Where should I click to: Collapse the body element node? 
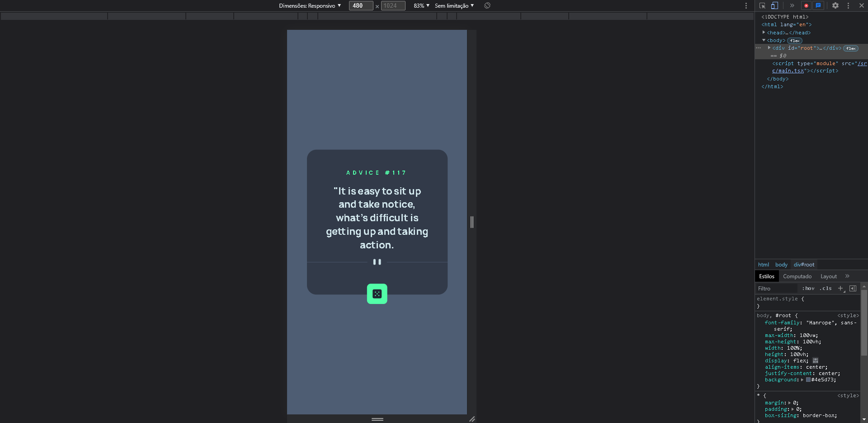click(x=764, y=40)
